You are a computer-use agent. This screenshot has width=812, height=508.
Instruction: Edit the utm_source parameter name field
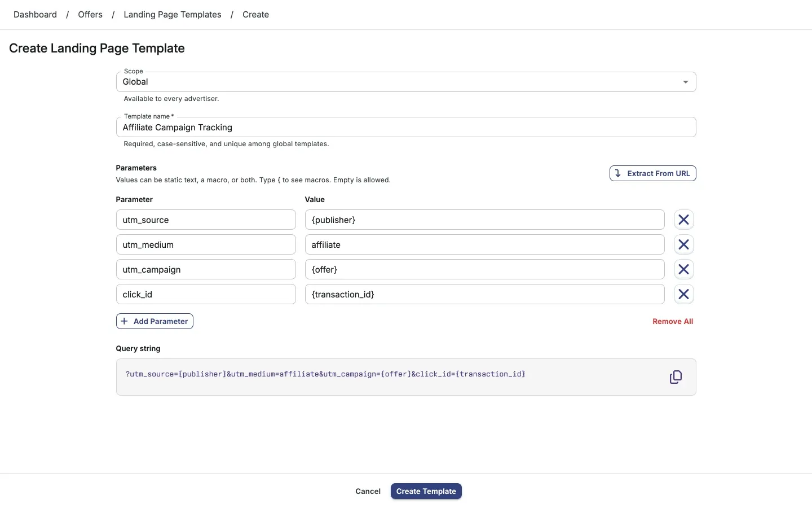pos(206,220)
